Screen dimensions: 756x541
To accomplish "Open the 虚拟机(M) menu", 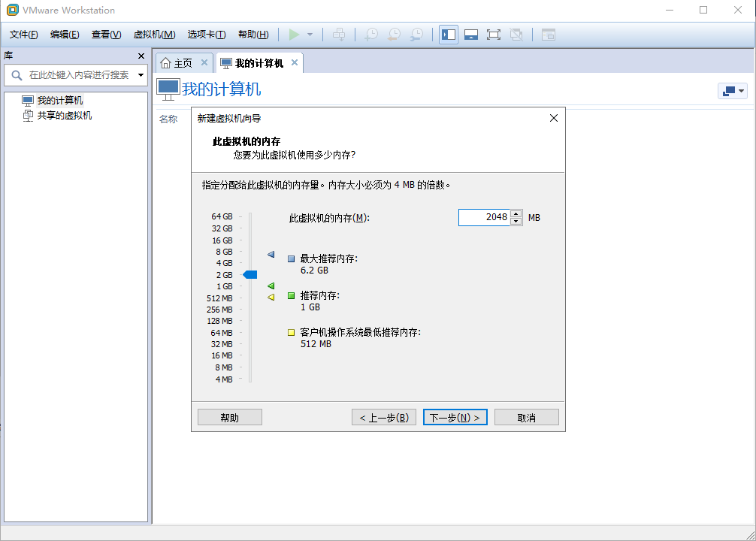I will pyautogui.click(x=154, y=35).
